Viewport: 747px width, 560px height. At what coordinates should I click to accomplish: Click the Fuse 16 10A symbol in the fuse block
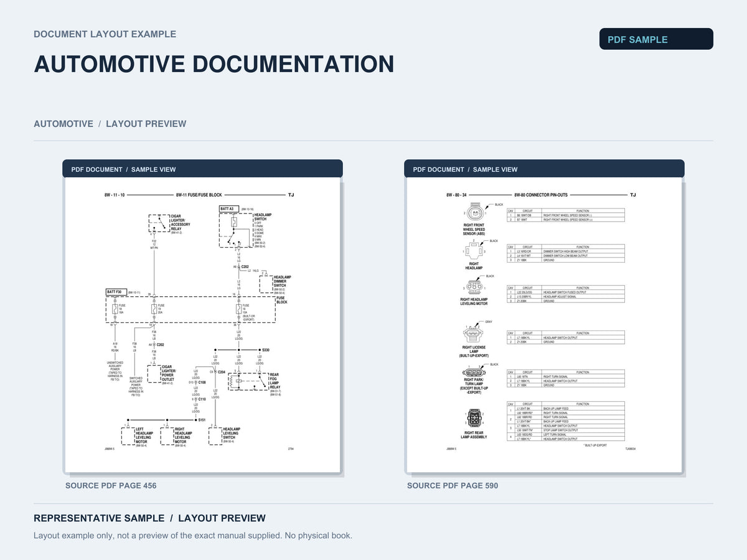[x=238, y=309]
